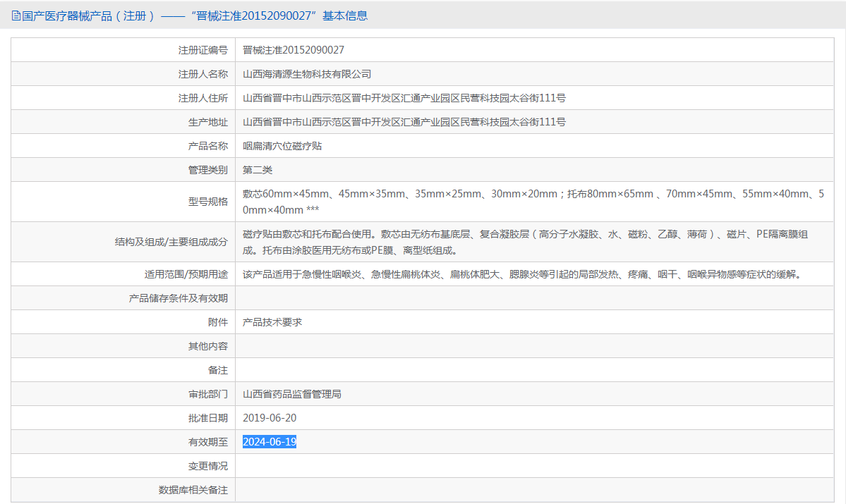Image resolution: width=846 pixels, height=504 pixels.
Task: Click the header title ending in 基本信息
Action: click(x=195, y=16)
